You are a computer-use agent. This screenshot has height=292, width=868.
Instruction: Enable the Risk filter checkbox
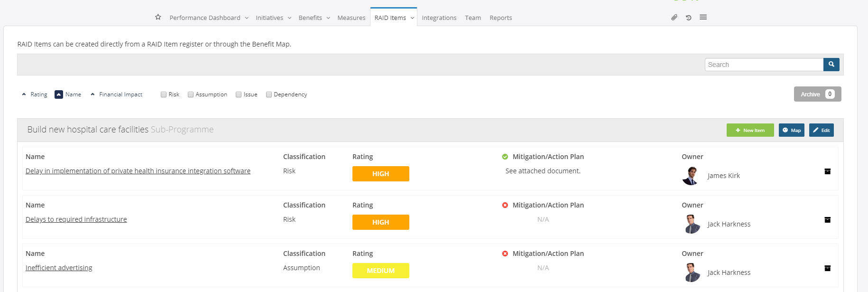[x=164, y=94]
